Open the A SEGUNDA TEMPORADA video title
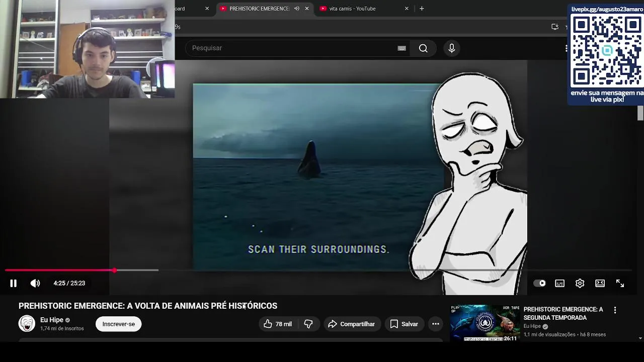Viewport: 644px width, 362px height. click(x=563, y=314)
